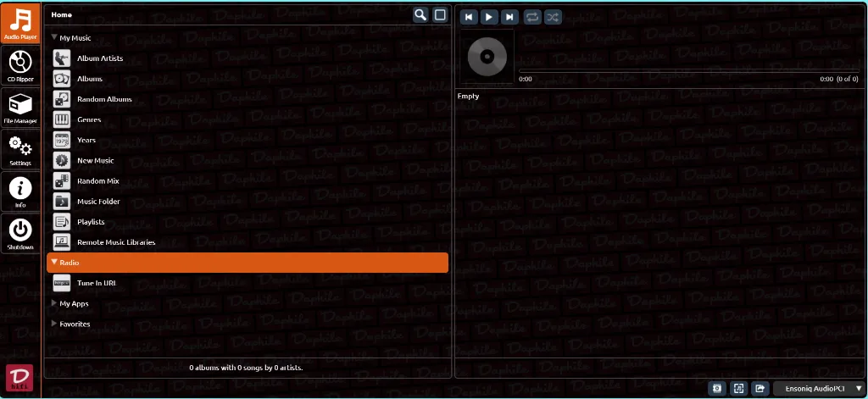
Task: Click the Remote Music Libraries laptop icon
Action: (x=61, y=242)
